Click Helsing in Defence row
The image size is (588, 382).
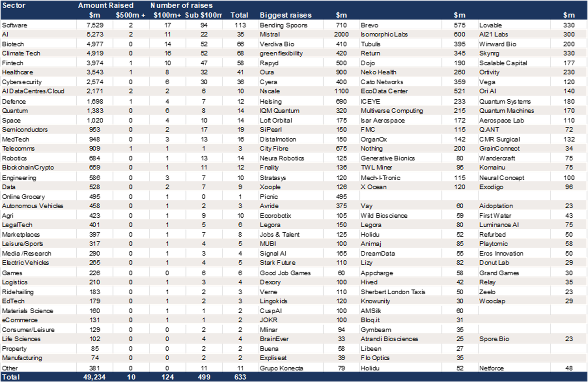coord(270,101)
